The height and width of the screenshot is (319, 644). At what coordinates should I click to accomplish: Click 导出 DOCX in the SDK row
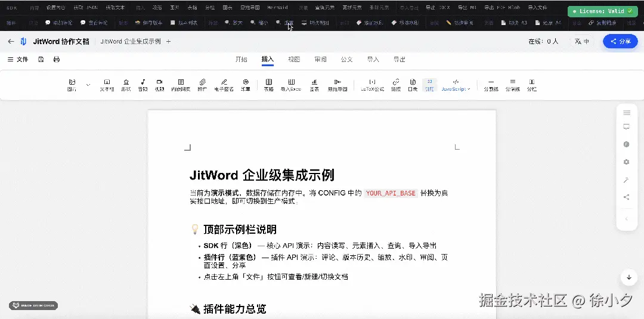tap(438, 7)
